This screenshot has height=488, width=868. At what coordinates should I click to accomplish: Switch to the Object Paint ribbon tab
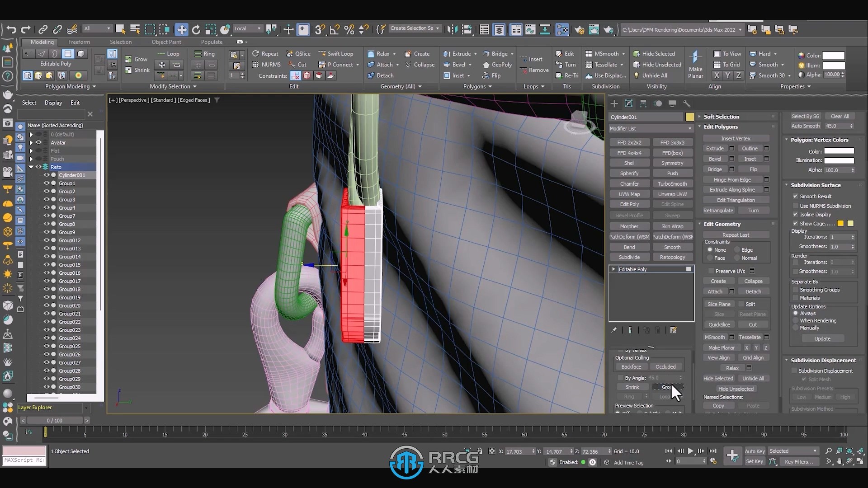tap(166, 42)
